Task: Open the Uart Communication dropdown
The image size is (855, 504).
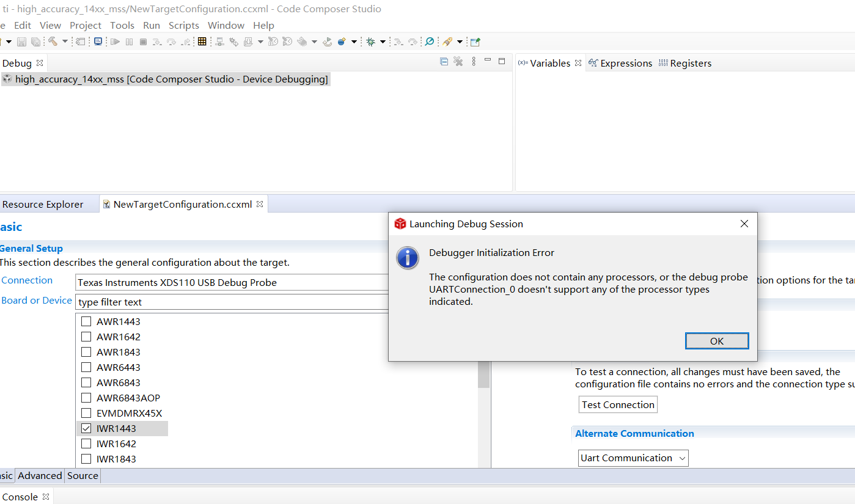Action: (x=633, y=458)
